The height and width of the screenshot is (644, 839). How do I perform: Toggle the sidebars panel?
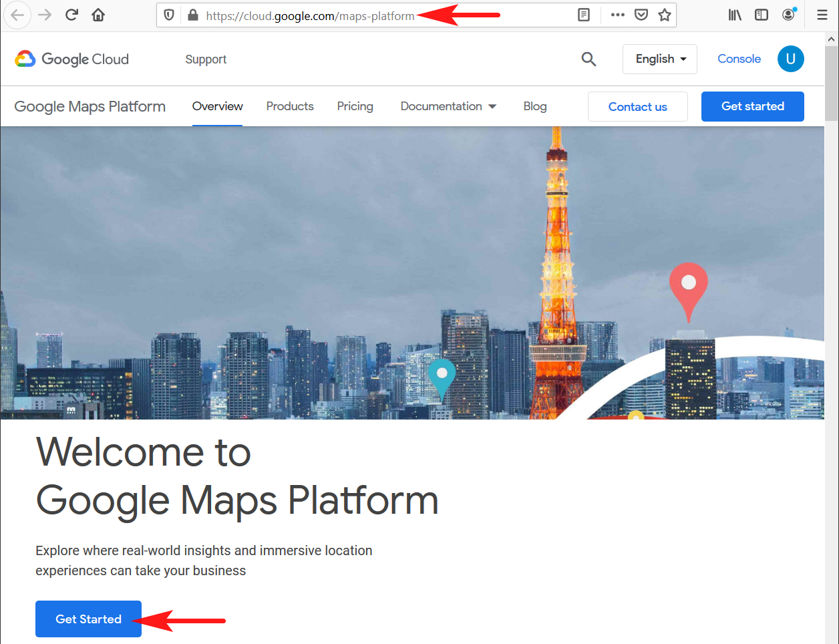coord(762,14)
